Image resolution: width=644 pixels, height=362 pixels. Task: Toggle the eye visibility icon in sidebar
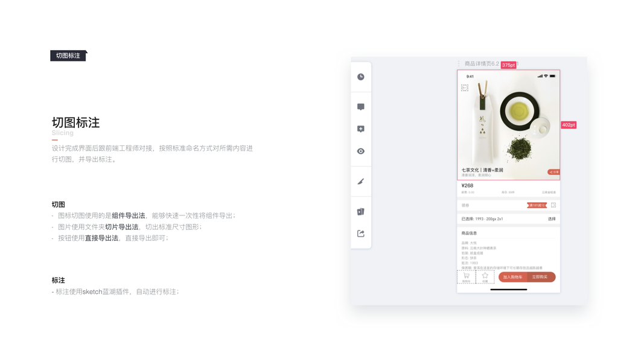coord(360,151)
